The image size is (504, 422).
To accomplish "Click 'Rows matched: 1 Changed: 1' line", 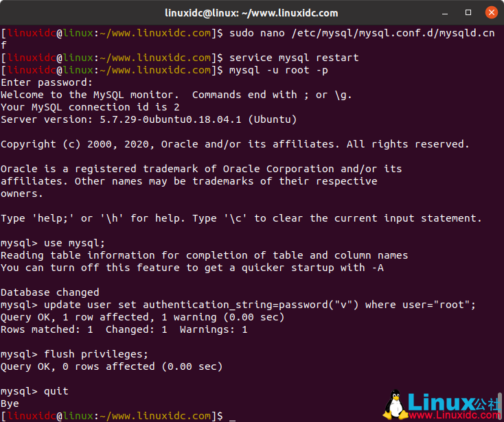I will tap(124, 329).
